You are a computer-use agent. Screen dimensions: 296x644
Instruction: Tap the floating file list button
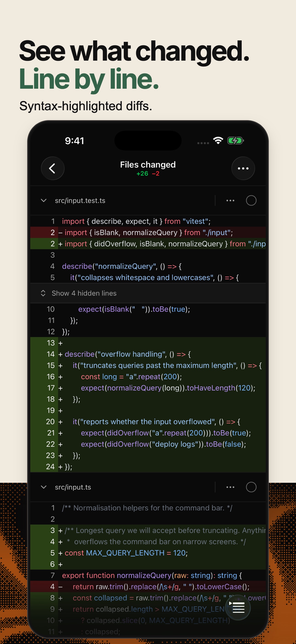(238, 607)
